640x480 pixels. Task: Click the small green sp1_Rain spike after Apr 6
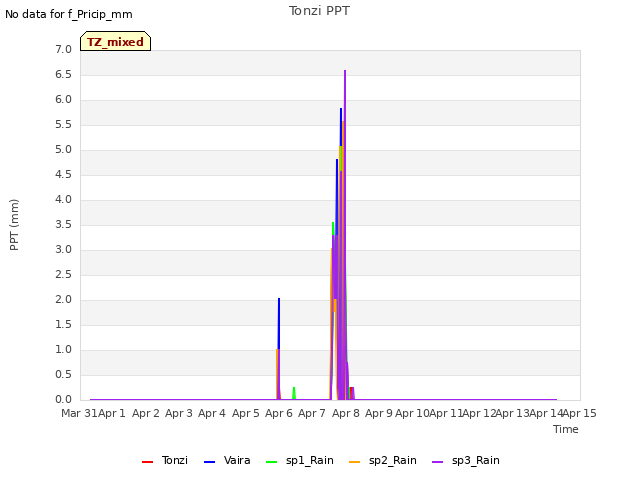click(x=294, y=393)
